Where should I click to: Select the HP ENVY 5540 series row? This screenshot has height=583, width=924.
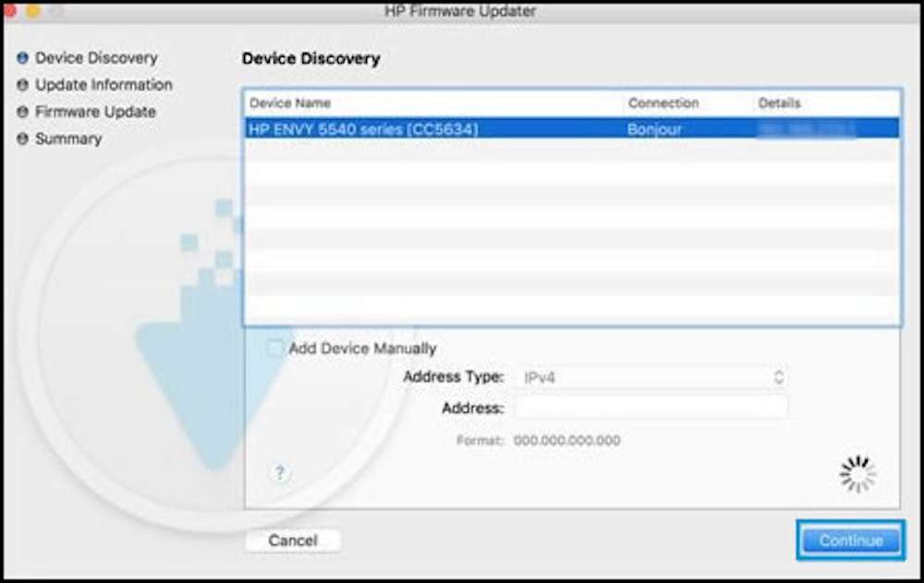572,128
